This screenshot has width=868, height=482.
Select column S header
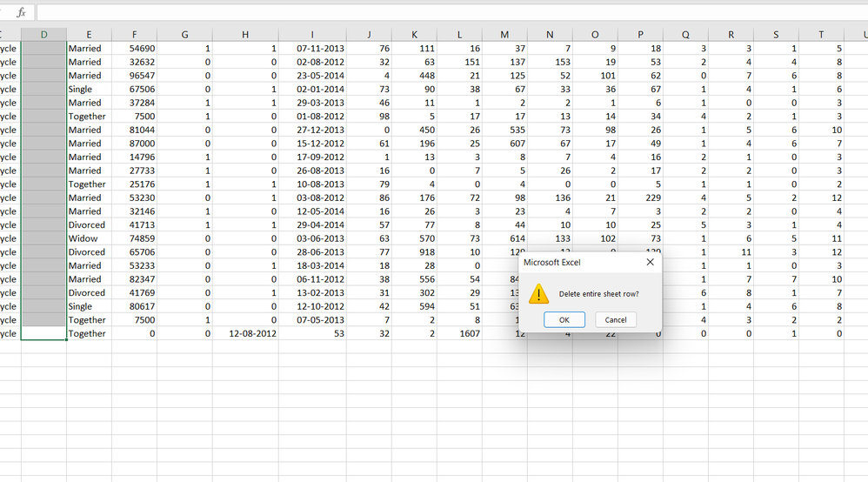(776, 34)
